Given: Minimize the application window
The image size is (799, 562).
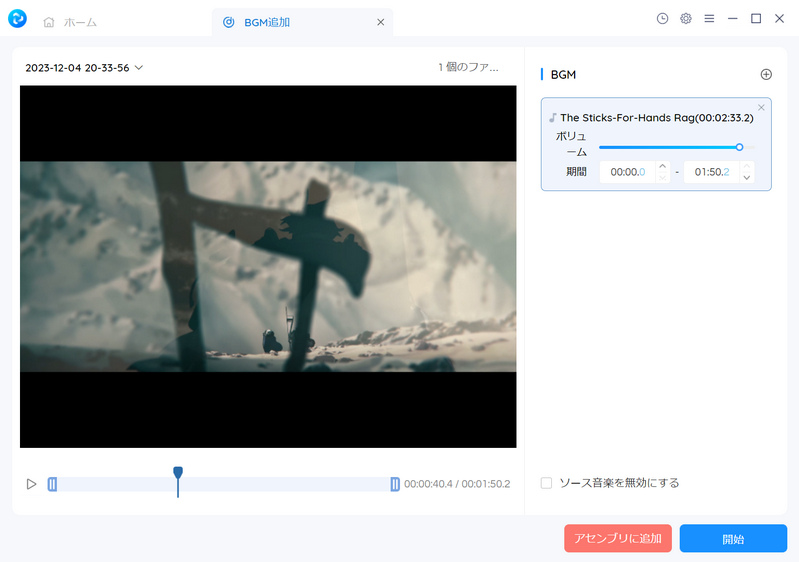Looking at the screenshot, I should pos(733,18).
